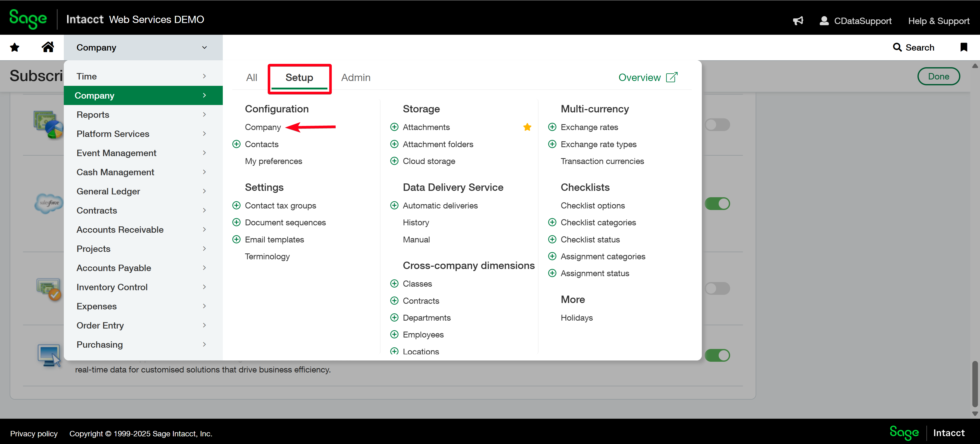The image size is (980, 444).
Task: Click the page vertical scrollbar thumb
Action: click(x=975, y=384)
